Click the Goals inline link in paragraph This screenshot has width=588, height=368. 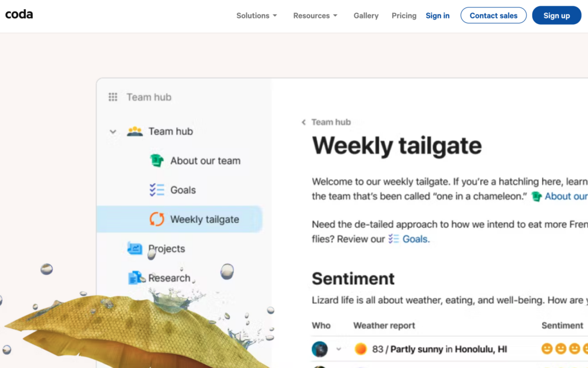point(416,239)
